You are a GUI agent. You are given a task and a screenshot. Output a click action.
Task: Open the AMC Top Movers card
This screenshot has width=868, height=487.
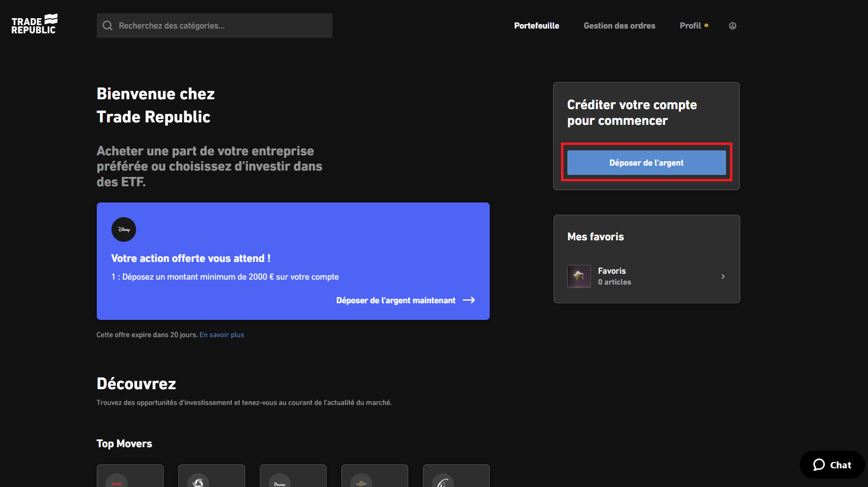[130, 476]
